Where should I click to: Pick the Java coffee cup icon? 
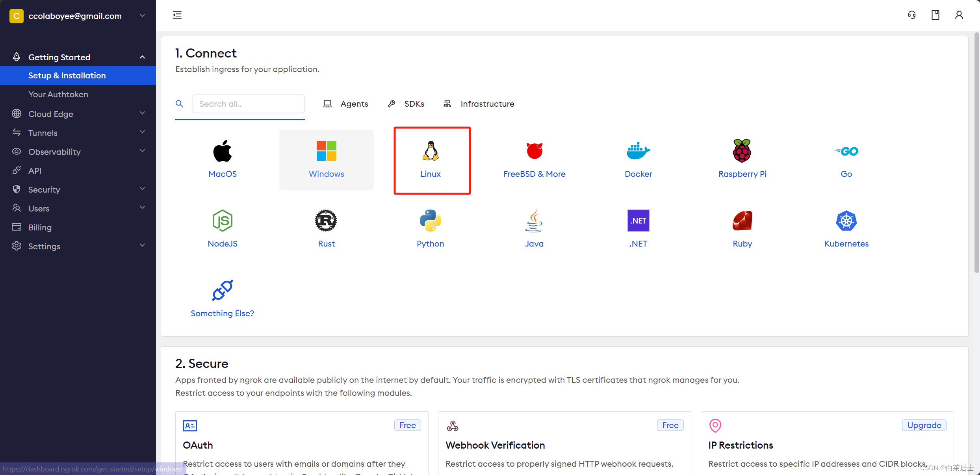[534, 221]
